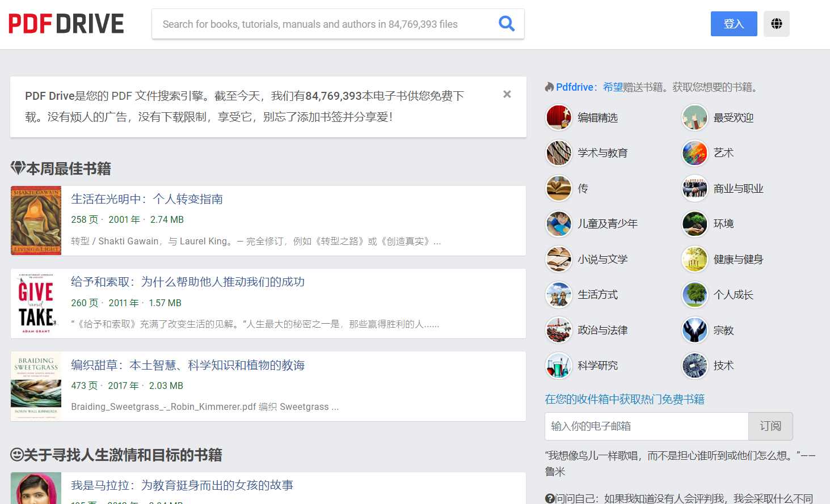This screenshot has height=504, width=830.
Task: Open the 商业与职业 category icon
Action: [x=695, y=189]
